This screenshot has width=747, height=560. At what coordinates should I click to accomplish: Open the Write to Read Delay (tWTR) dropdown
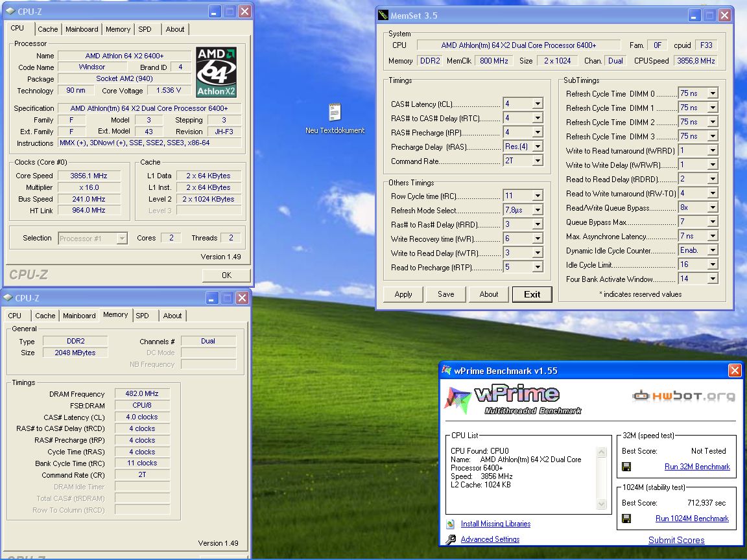point(538,253)
